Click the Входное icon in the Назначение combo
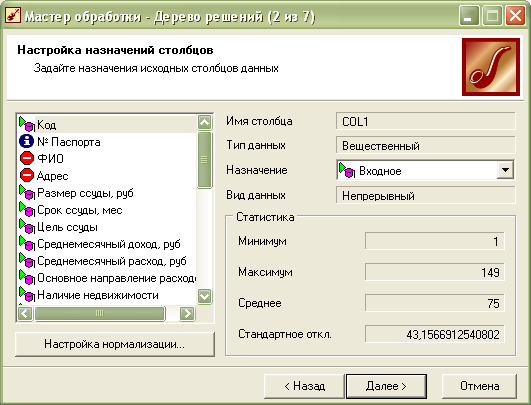 [347, 170]
